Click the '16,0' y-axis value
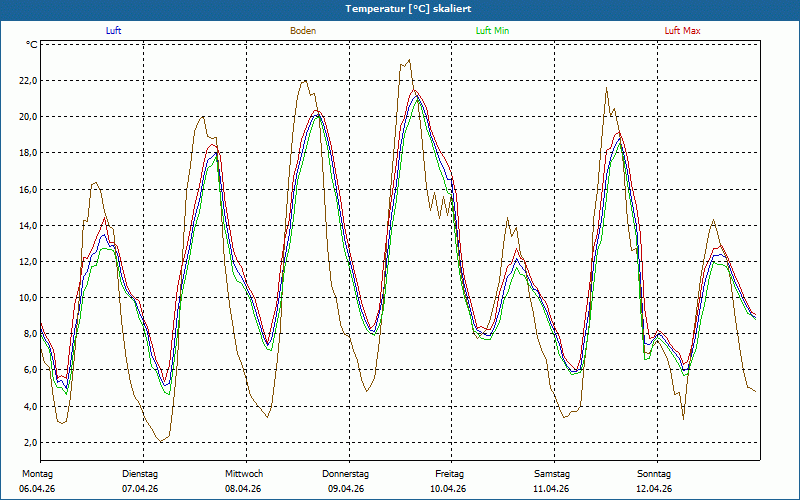 tap(28, 189)
